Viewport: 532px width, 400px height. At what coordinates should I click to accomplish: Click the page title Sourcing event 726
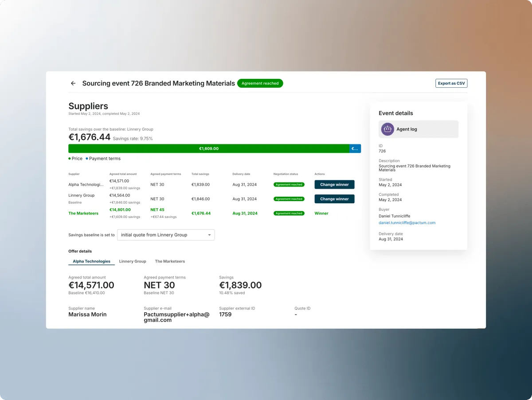click(159, 83)
